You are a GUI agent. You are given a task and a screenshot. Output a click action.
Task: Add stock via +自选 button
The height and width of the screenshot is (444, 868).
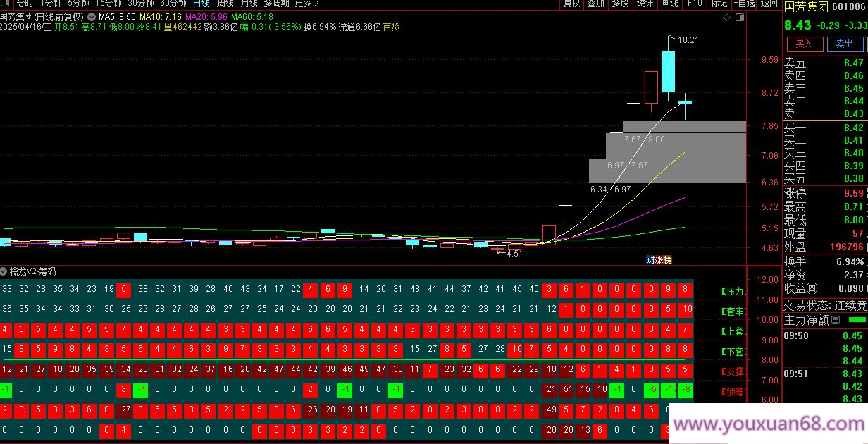tap(744, 4)
